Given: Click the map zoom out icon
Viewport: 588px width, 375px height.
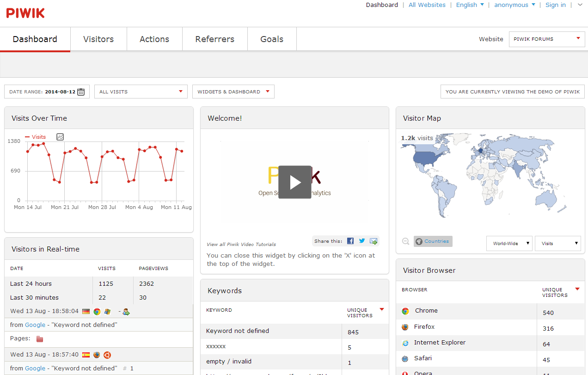Looking at the screenshot, I should pyautogui.click(x=405, y=241).
